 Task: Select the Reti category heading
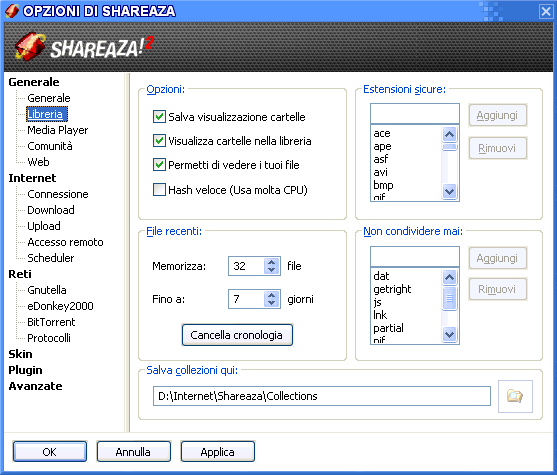click(x=20, y=274)
